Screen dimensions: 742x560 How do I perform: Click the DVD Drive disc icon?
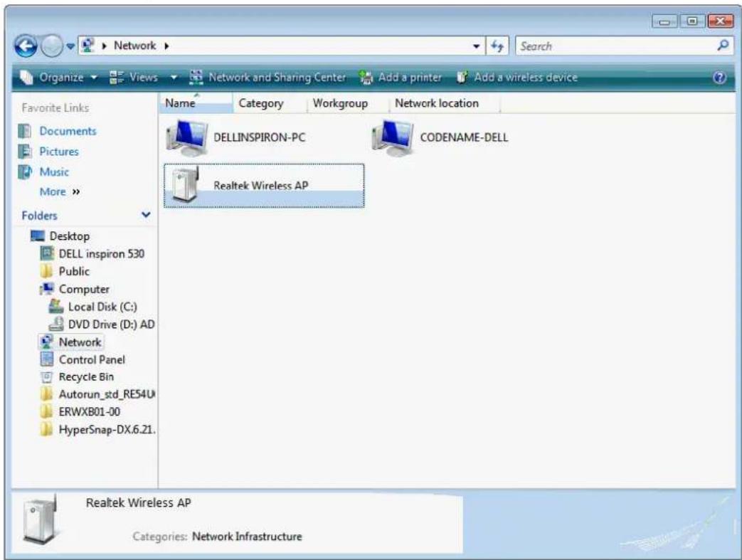[x=55, y=324]
